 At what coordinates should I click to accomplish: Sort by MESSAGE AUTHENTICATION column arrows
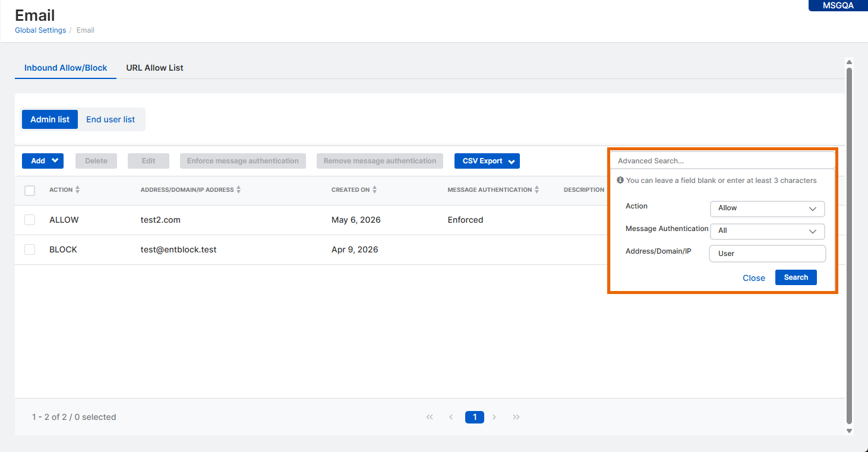(x=537, y=190)
